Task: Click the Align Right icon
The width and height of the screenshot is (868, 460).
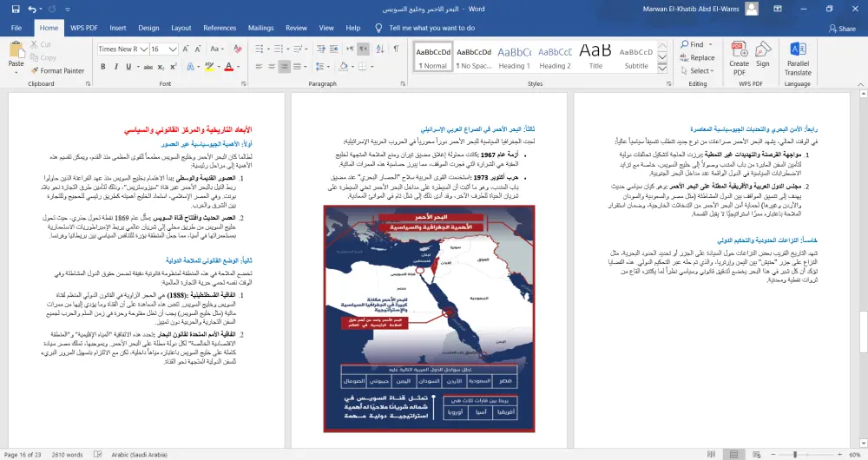Action: coord(284,67)
